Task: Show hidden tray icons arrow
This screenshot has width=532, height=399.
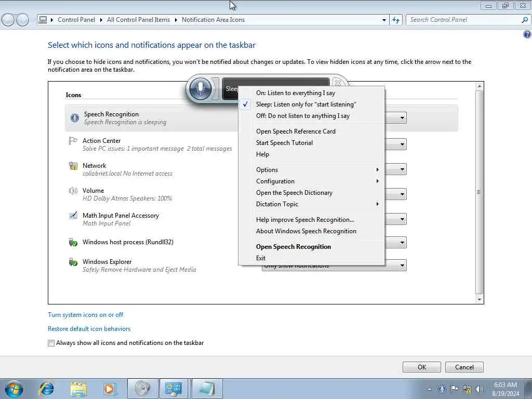Action: point(429,389)
